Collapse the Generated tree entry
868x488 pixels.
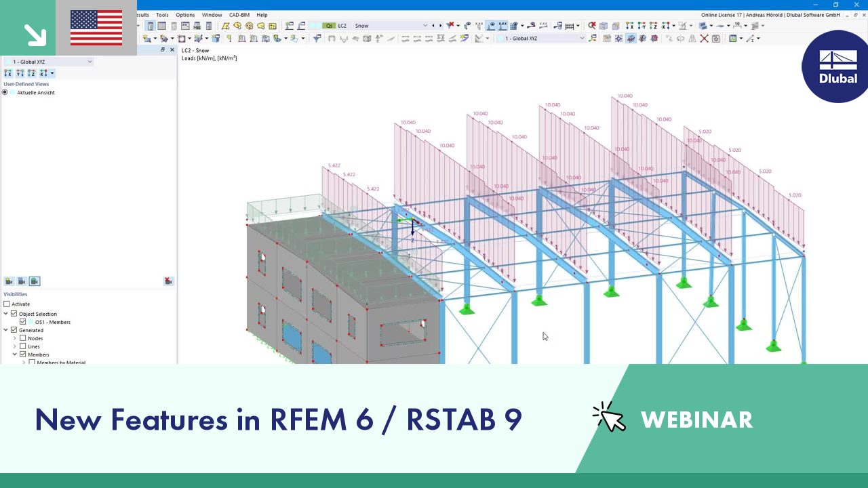click(5, 330)
